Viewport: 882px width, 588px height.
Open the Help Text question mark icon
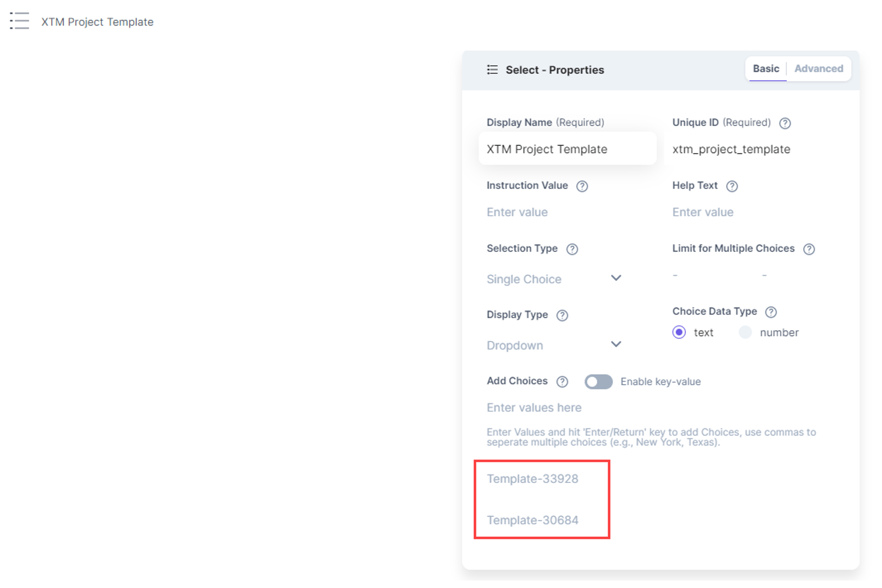click(x=732, y=186)
